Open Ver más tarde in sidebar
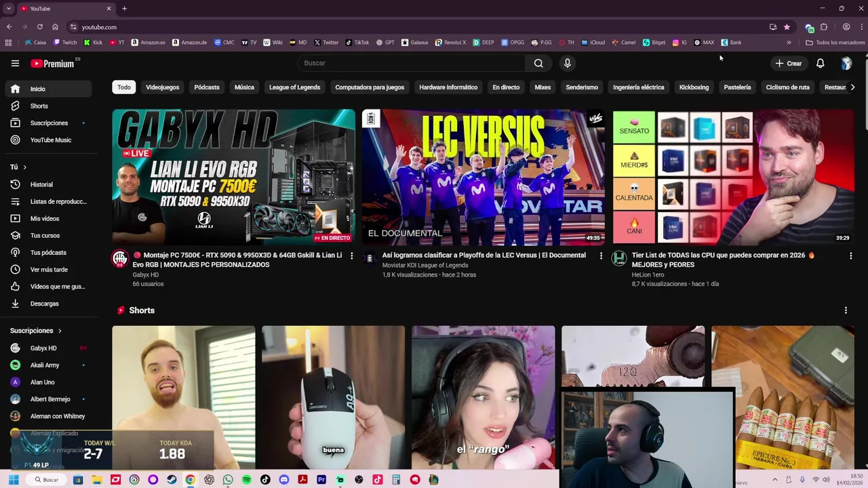The image size is (868, 488). tap(48, 269)
